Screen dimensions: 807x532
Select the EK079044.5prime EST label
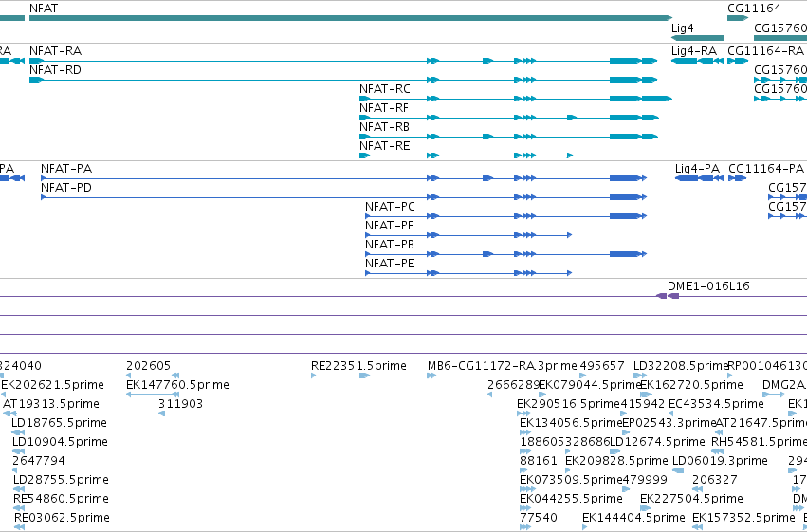pos(591,385)
